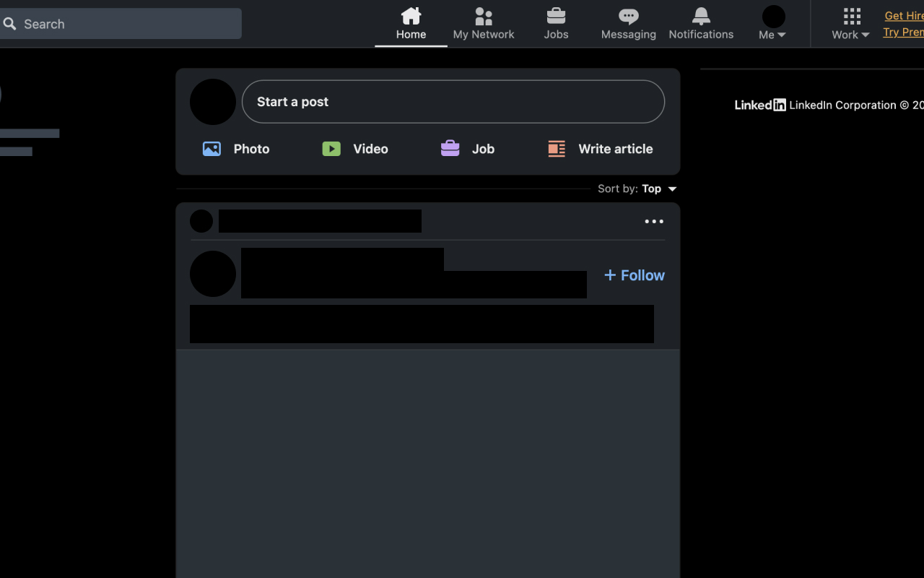924x578 pixels.
Task: Open the post options three-dot menu
Action: (x=653, y=221)
